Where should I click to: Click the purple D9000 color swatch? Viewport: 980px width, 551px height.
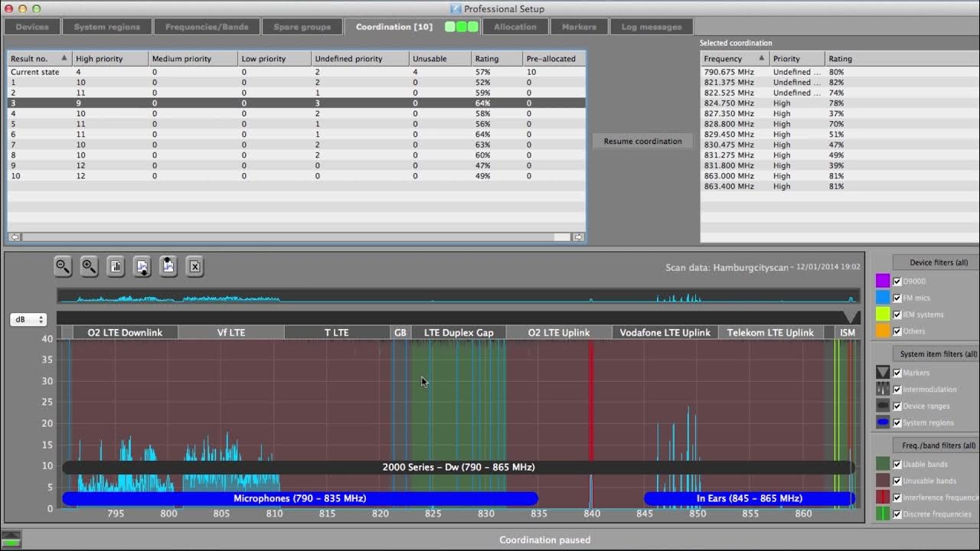click(883, 281)
